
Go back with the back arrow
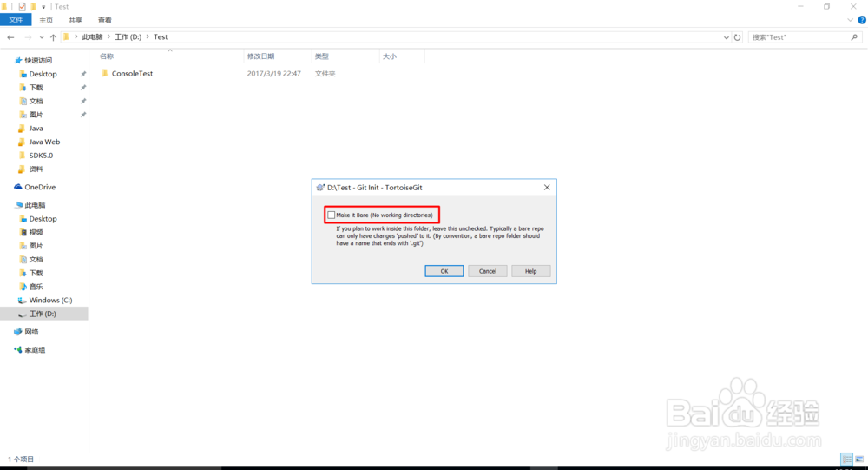10,37
